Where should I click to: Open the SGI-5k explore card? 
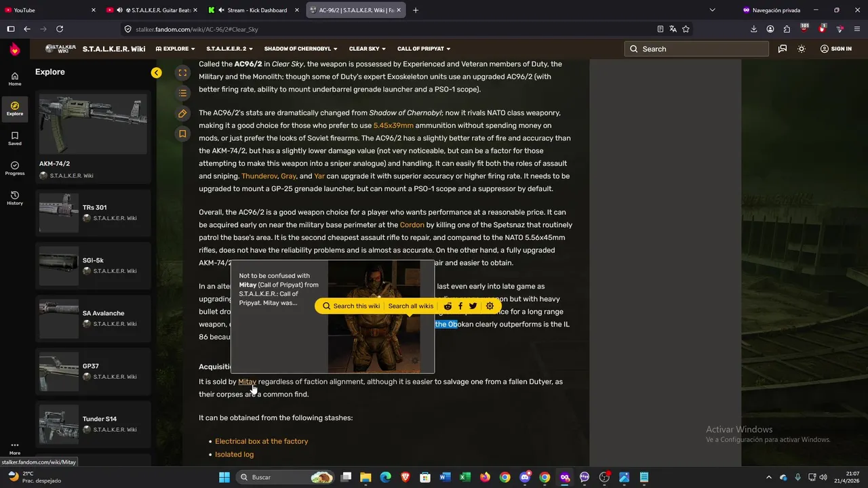(x=93, y=266)
